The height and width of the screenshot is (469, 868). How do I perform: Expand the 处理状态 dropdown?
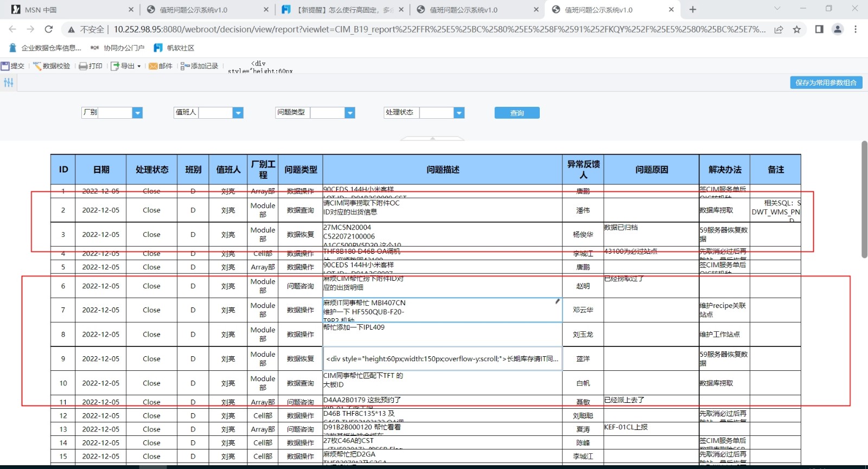coord(459,113)
